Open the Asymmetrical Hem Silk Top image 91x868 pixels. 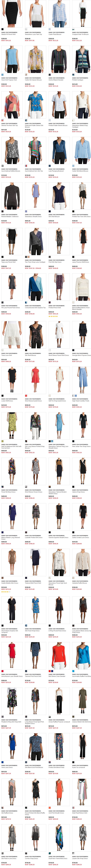pyautogui.click(x=35, y=150)
